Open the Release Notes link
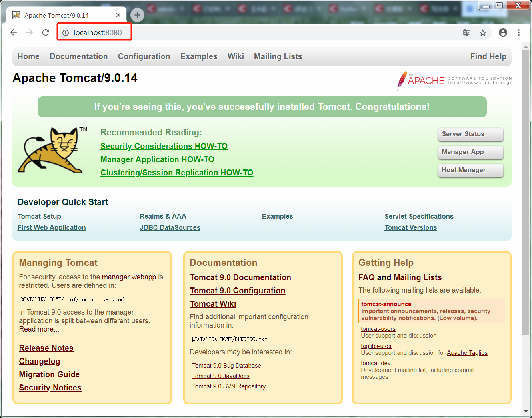The height and width of the screenshot is (418, 532). click(x=46, y=348)
